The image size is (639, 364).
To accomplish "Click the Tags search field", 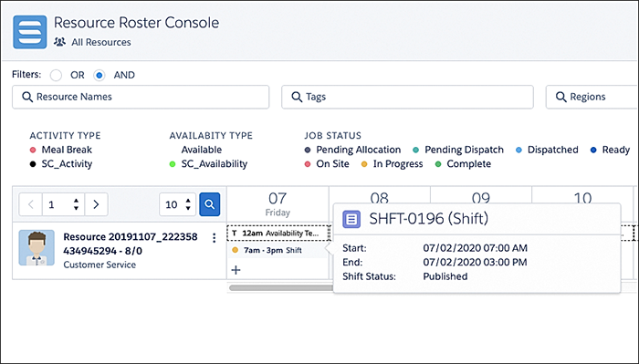I will (x=407, y=97).
